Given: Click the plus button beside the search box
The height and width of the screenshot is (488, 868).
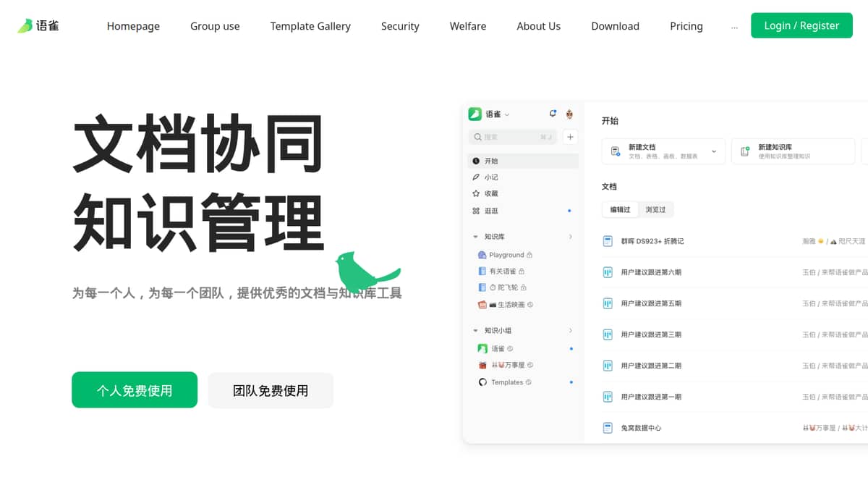Looking at the screenshot, I should [570, 137].
